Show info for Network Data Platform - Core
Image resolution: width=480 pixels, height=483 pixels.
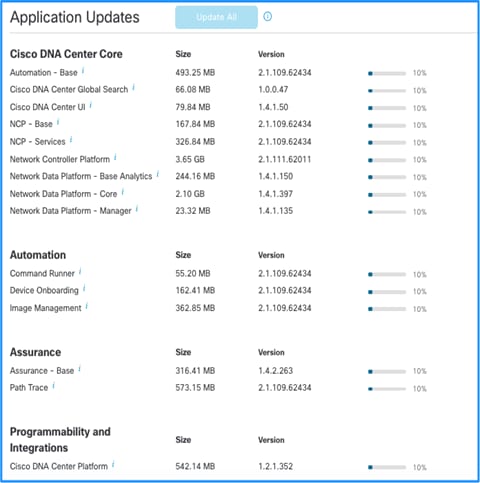123,192
